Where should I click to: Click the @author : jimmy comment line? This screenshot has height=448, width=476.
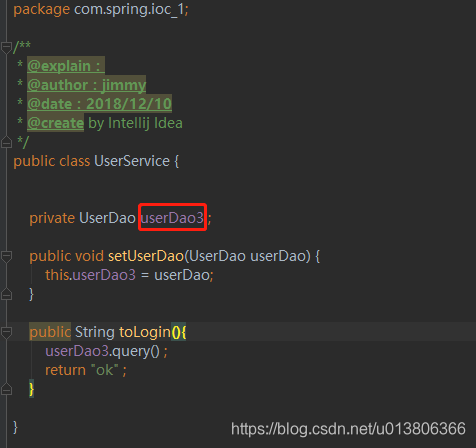click(x=87, y=85)
